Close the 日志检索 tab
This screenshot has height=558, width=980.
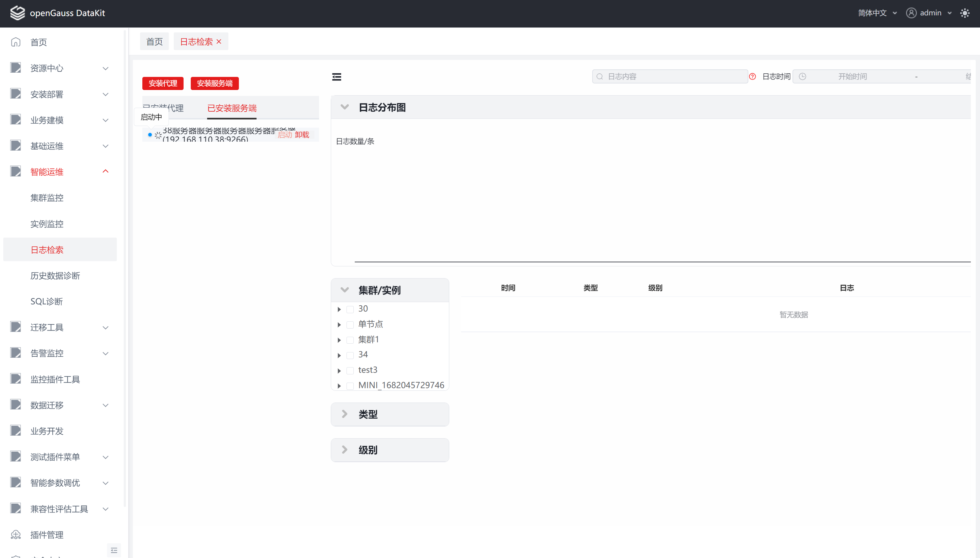(x=219, y=42)
